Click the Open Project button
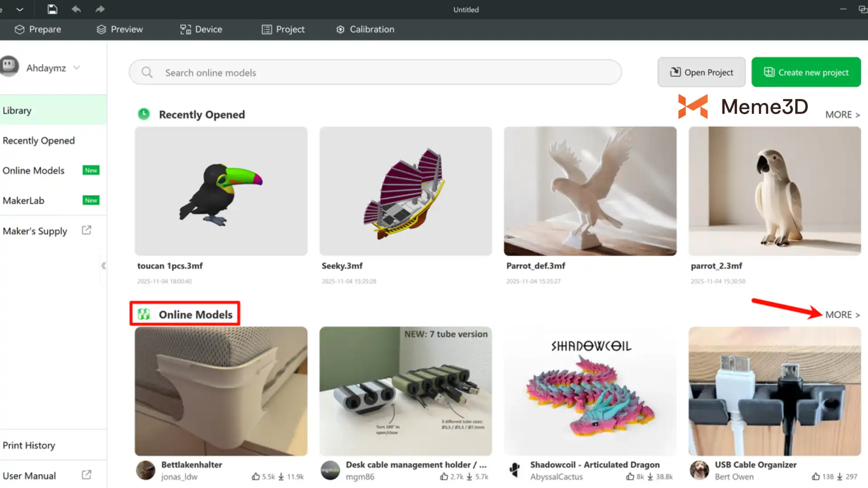Viewport: 868px width, 488px height. tap(701, 72)
